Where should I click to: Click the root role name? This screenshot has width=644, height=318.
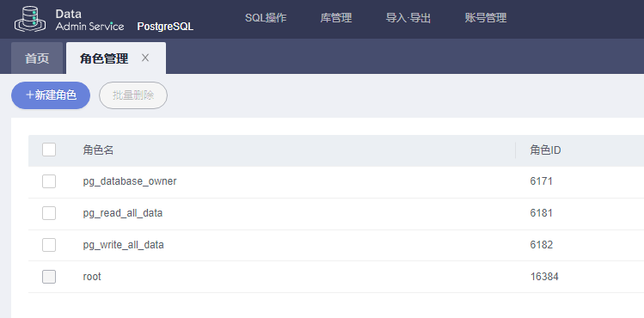tap(92, 277)
